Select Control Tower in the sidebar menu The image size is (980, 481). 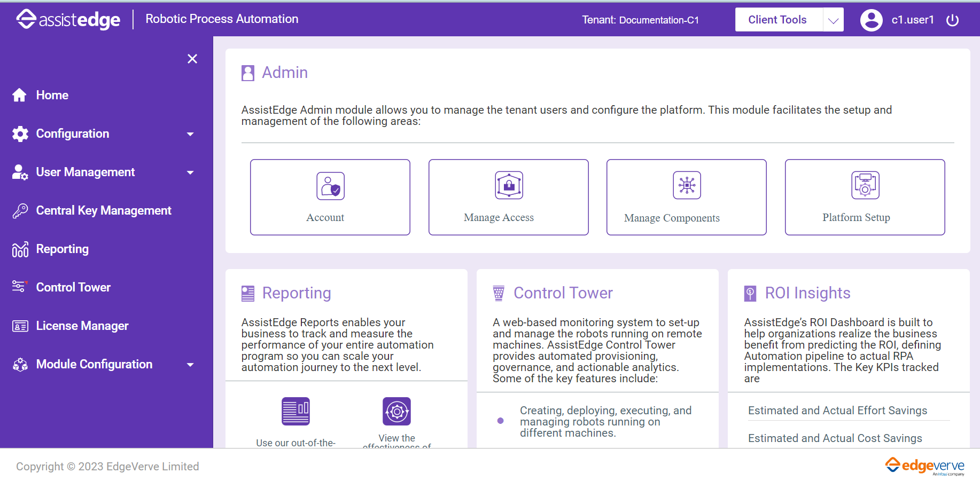73,287
